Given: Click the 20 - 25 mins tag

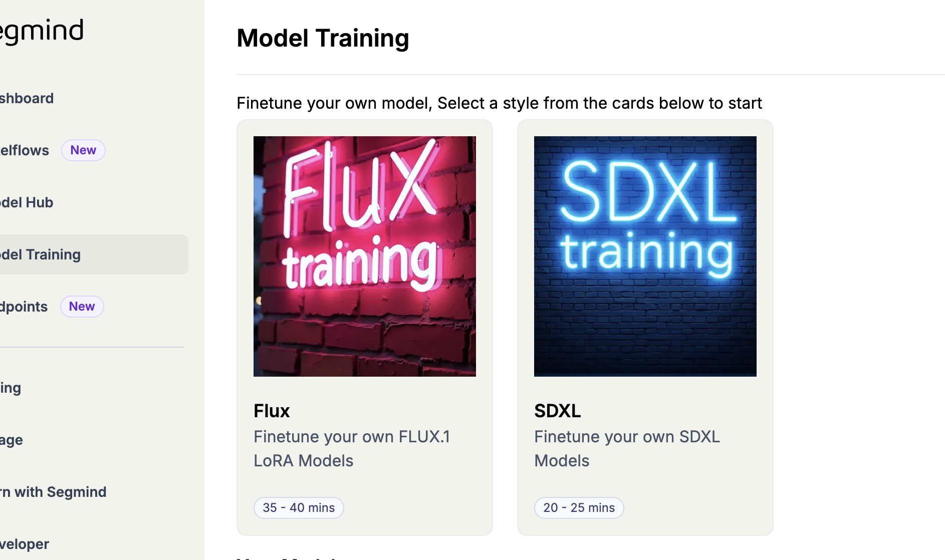Looking at the screenshot, I should [579, 508].
